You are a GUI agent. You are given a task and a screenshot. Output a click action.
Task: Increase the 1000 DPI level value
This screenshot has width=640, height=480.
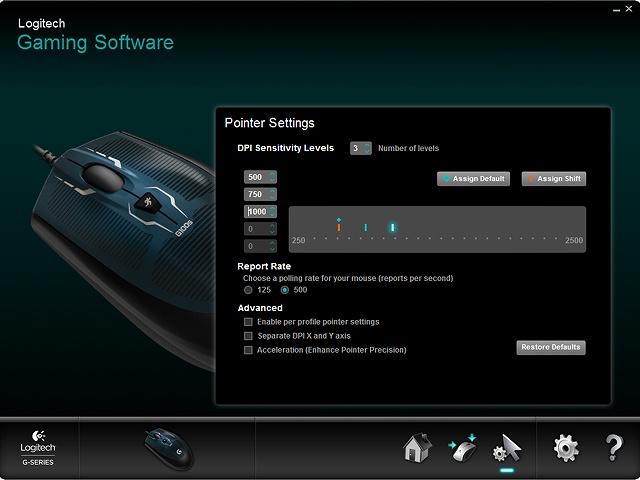(272, 209)
